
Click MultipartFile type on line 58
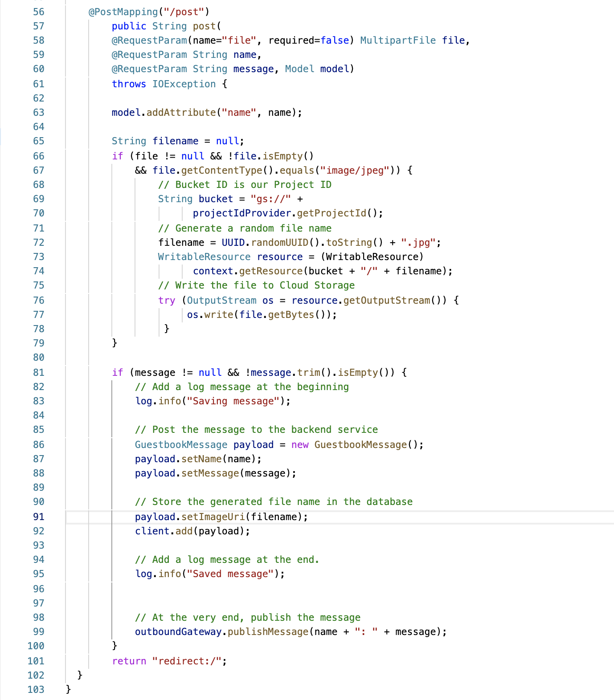[x=398, y=40]
